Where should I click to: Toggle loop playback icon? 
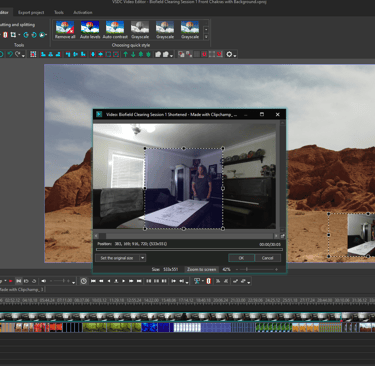pos(34,281)
